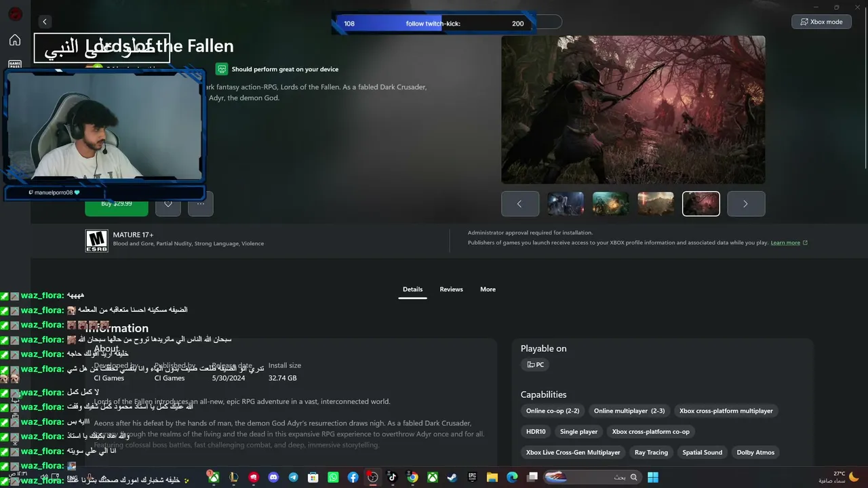Open the Windows Start menu
Viewport: 868px width, 488px height.
tap(652, 477)
